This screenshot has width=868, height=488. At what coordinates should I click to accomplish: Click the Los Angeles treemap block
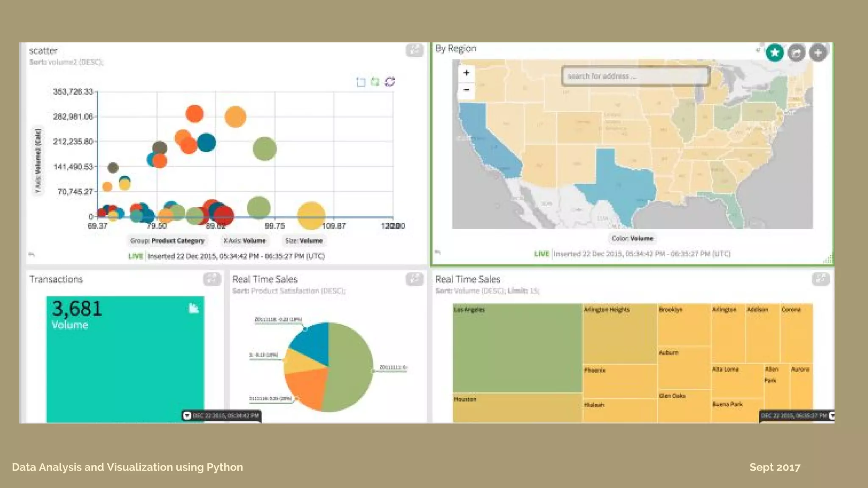(517, 348)
